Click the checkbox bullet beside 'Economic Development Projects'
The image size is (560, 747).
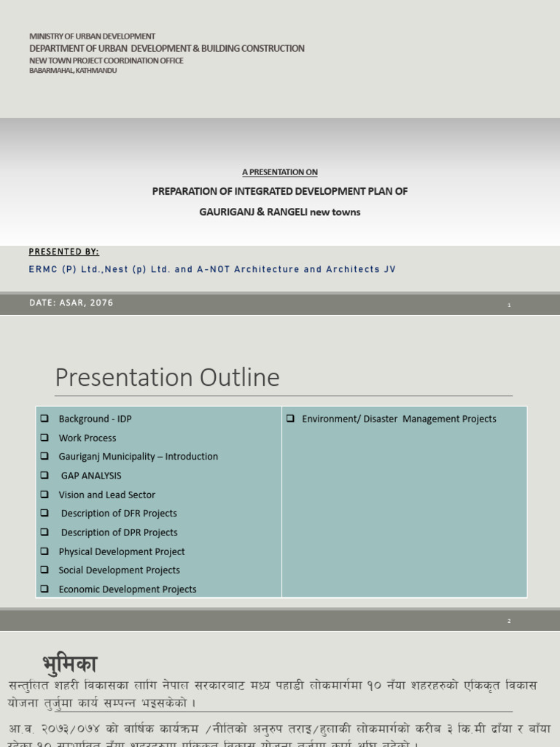[x=44, y=589]
